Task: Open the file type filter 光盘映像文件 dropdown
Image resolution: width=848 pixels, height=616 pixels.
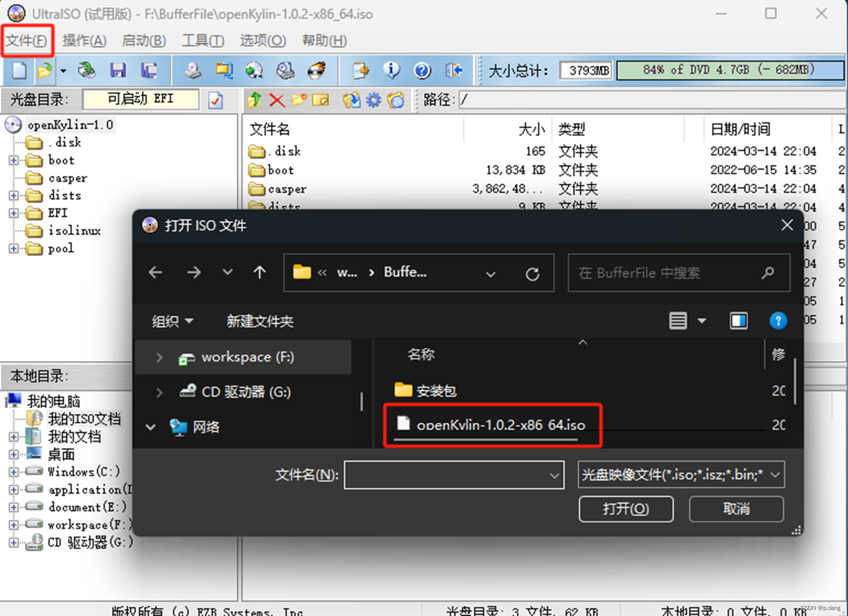Action: [x=681, y=475]
